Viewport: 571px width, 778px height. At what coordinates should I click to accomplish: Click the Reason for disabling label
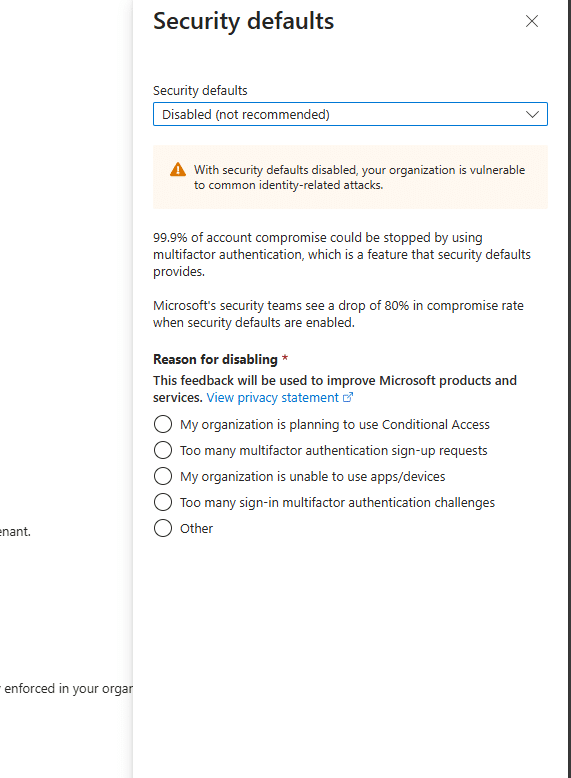coord(215,359)
